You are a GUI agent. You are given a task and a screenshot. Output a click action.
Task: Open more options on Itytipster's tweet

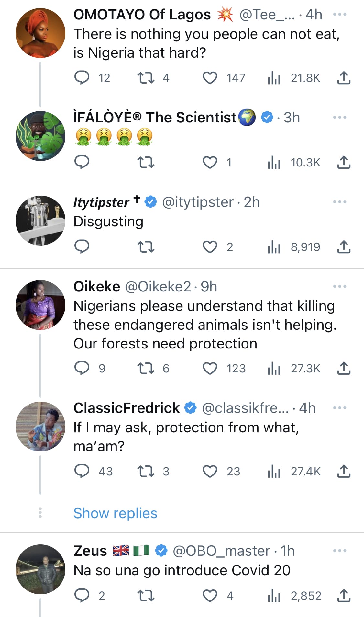pos(339,202)
